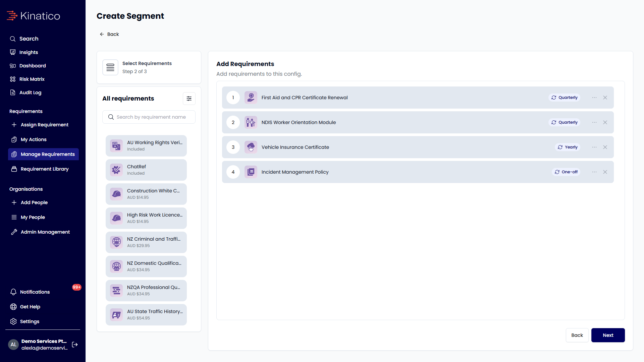Viewport: 644px width, 362px height.
Task: Open more options for Vehicle Insurance Certificate
Action: pos(594,147)
